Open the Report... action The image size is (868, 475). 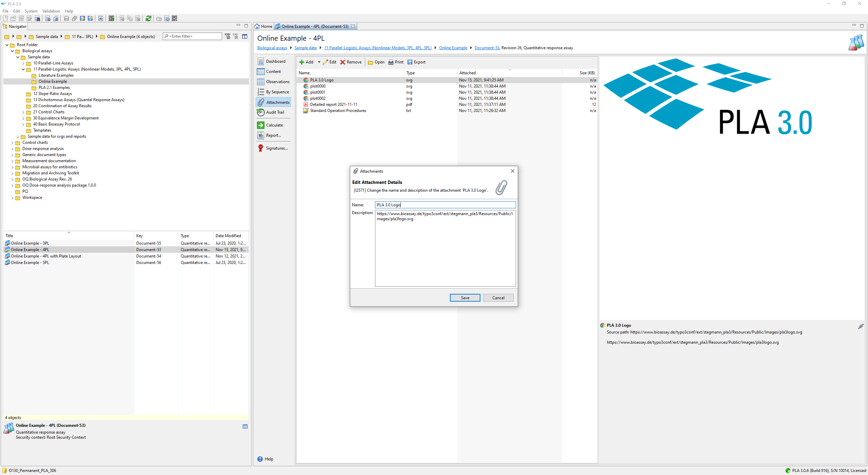coord(273,135)
